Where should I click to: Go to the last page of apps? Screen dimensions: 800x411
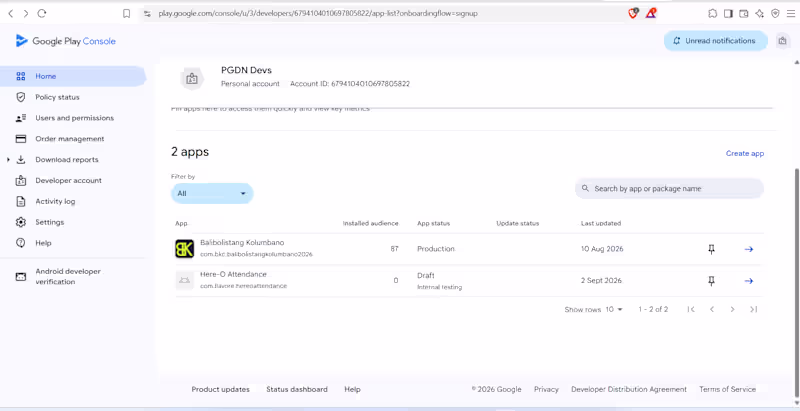click(753, 309)
